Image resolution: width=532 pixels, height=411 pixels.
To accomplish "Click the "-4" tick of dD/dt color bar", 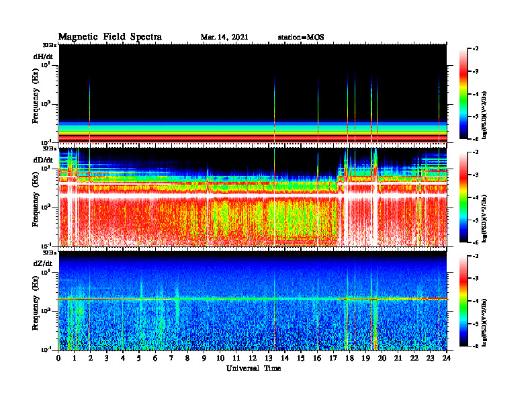I will [x=476, y=197].
